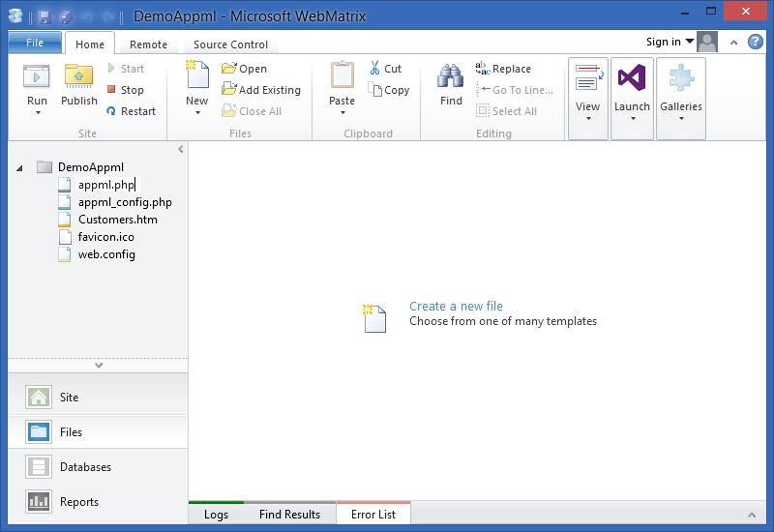Select Customers.htm in the file tree
Viewport: 774px width, 532px height.
(x=117, y=220)
